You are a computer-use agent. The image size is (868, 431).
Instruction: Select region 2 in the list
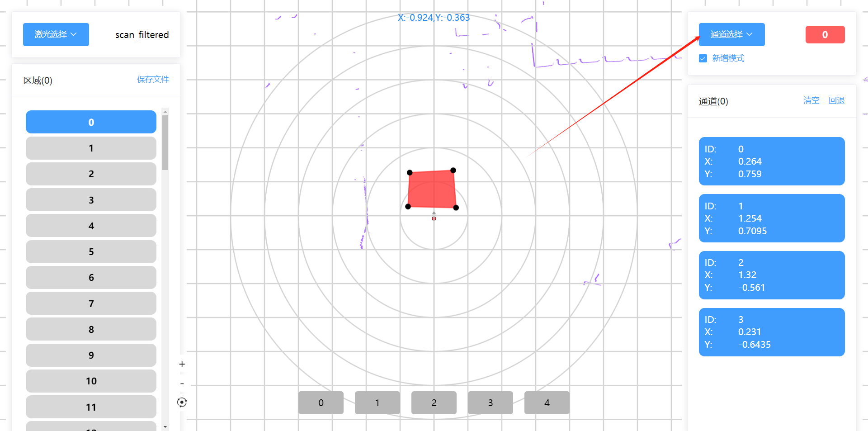tap(91, 174)
